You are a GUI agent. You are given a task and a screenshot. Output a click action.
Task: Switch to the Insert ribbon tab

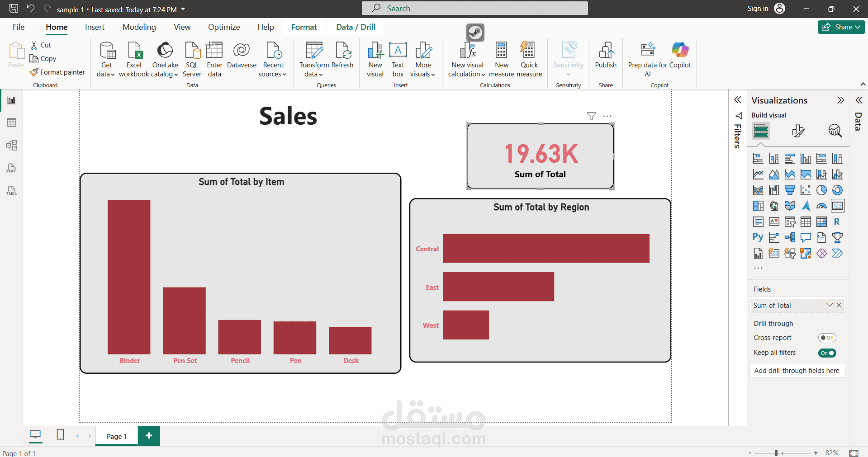point(95,27)
